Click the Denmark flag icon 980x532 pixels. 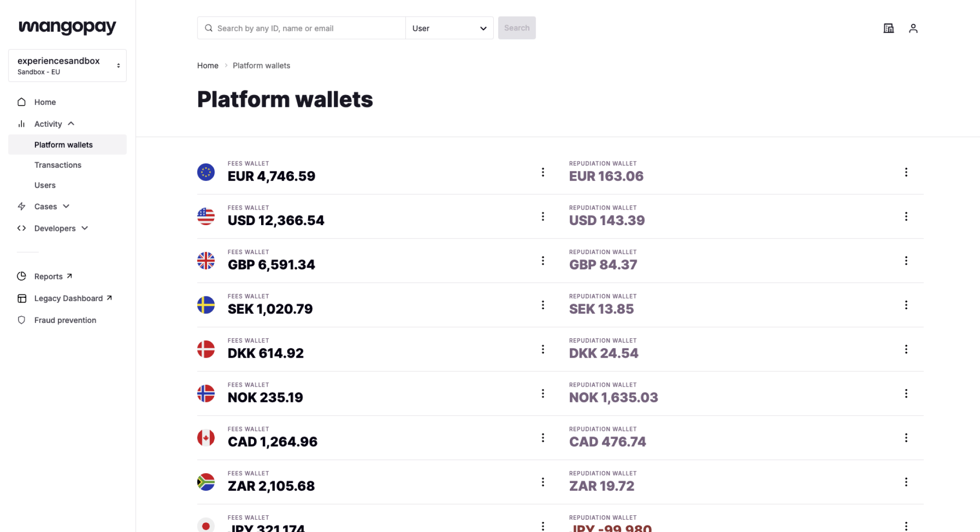tap(206, 349)
